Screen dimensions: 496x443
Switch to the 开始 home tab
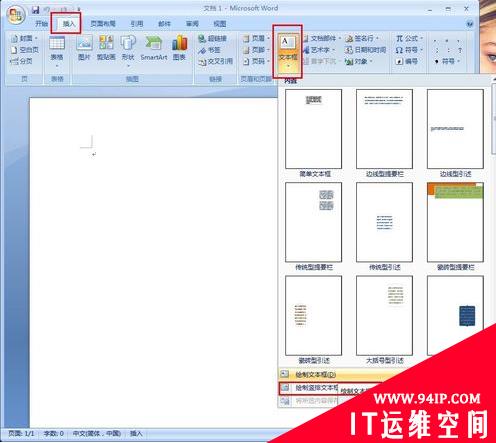[42, 24]
